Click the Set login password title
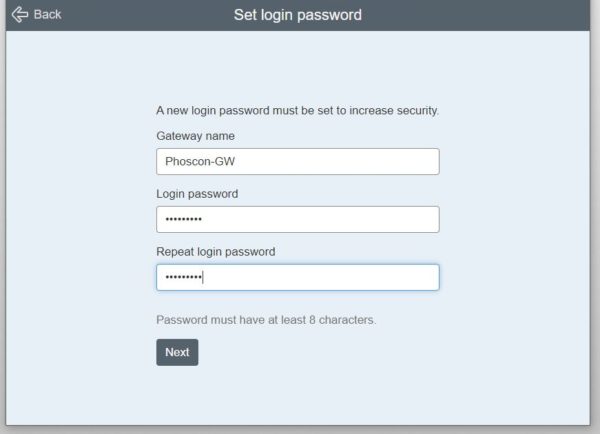 pos(298,15)
